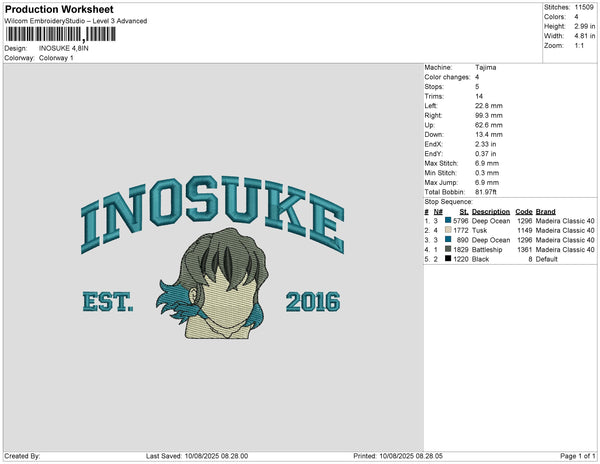Click the 'Tusk' description text

479,230
